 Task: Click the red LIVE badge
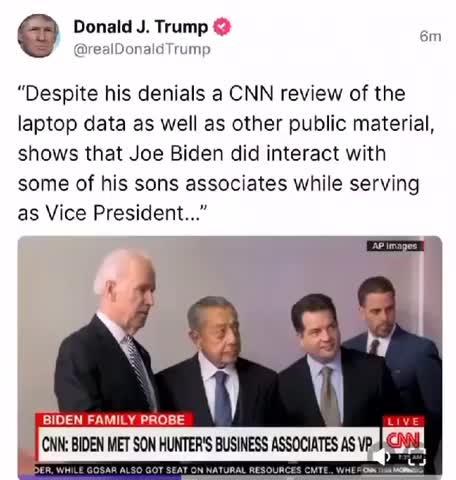point(403,421)
